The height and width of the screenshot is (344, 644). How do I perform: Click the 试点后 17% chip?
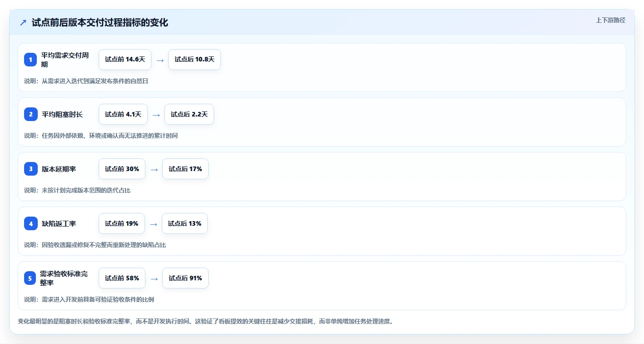pos(185,169)
